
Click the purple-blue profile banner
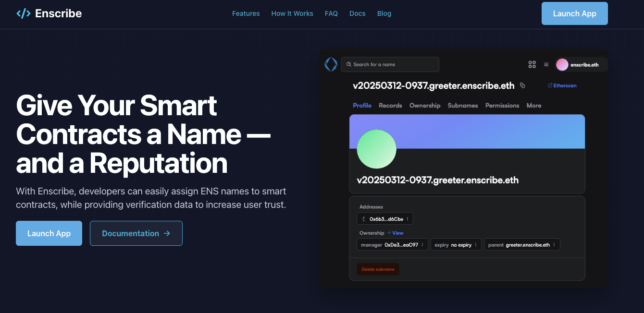467,131
